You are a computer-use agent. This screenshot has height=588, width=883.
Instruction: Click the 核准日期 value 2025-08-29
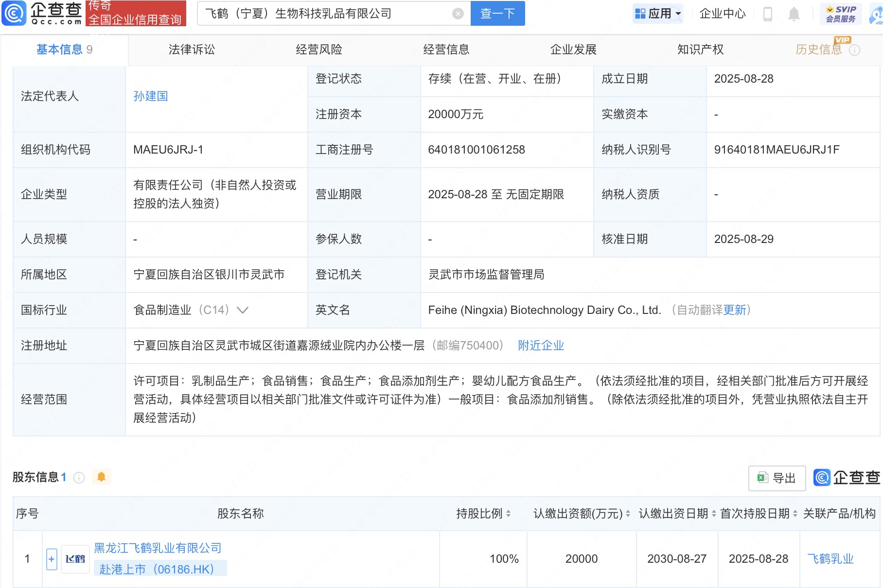(743, 239)
